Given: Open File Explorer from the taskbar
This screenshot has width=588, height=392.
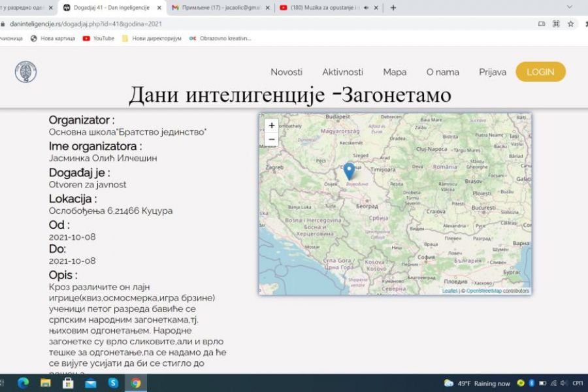Looking at the screenshot, I should pos(46,383).
